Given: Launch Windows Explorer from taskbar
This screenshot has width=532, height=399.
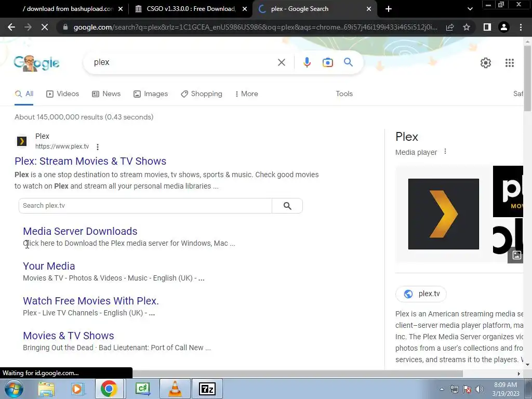Looking at the screenshot, I should 46,389.
